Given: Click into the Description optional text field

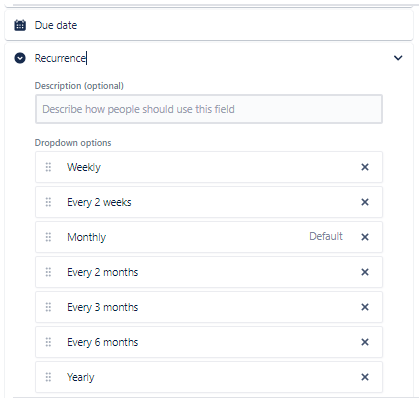Looking at the screenshot, I should click(x=209, y=109).
